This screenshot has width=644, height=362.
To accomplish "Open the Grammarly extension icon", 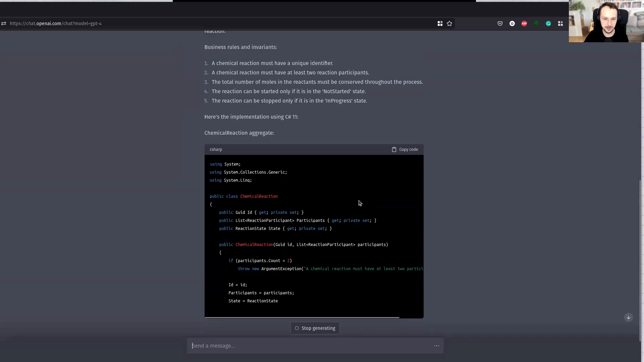I will (x=548, y=23).
